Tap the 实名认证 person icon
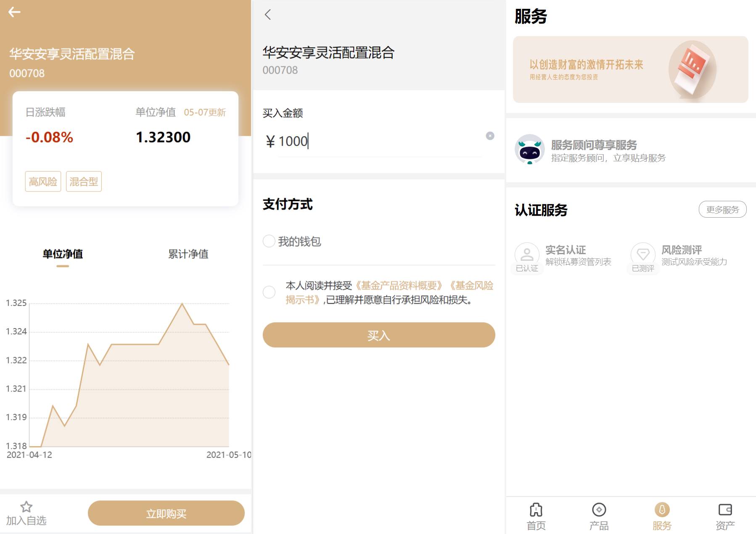 tap(527, 254)
